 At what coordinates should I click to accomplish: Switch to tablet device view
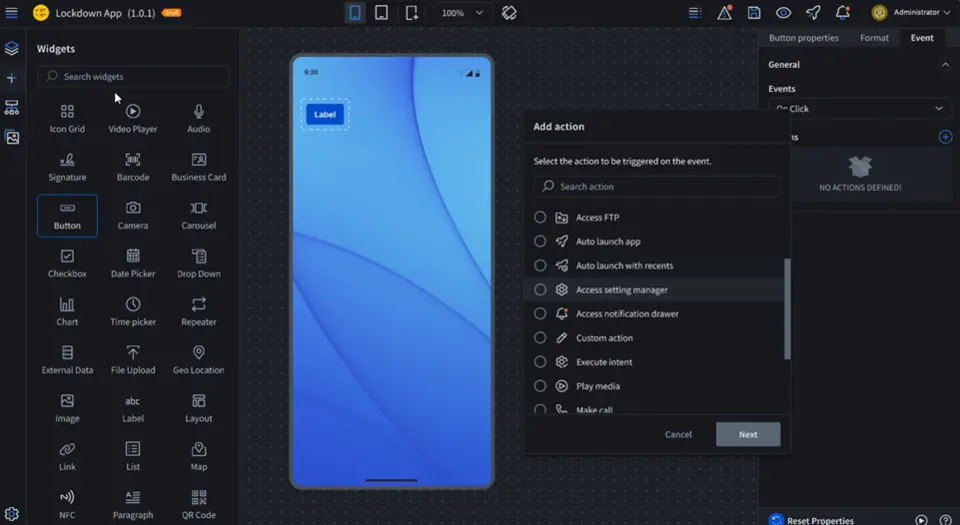click(382, 13)
